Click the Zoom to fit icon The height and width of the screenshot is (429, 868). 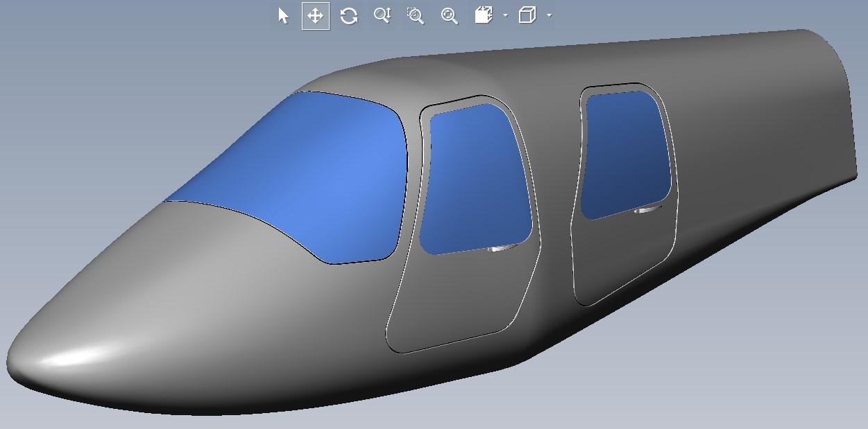pyautogui.click(x=450, y=15)
